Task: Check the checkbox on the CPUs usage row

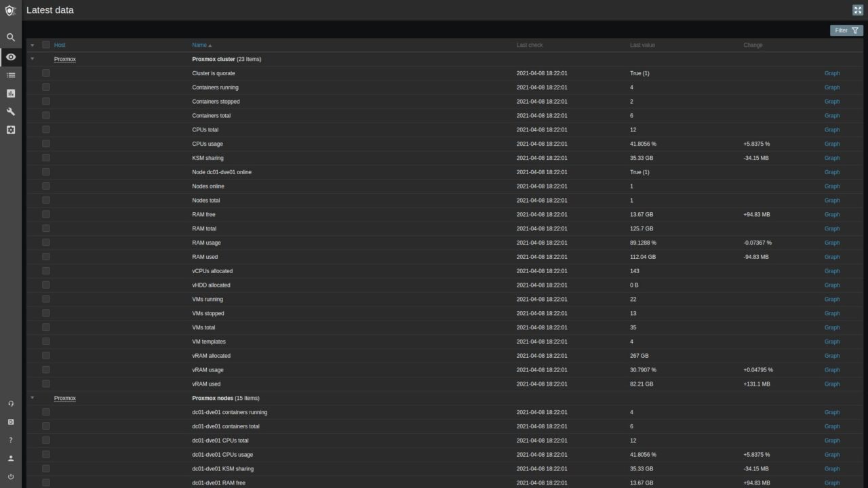Action: click(45, 144)
